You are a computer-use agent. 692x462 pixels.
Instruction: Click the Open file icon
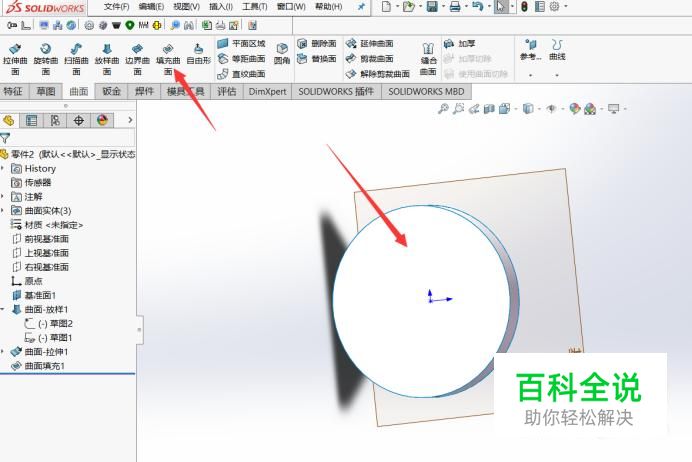click(x=409, y=6)
